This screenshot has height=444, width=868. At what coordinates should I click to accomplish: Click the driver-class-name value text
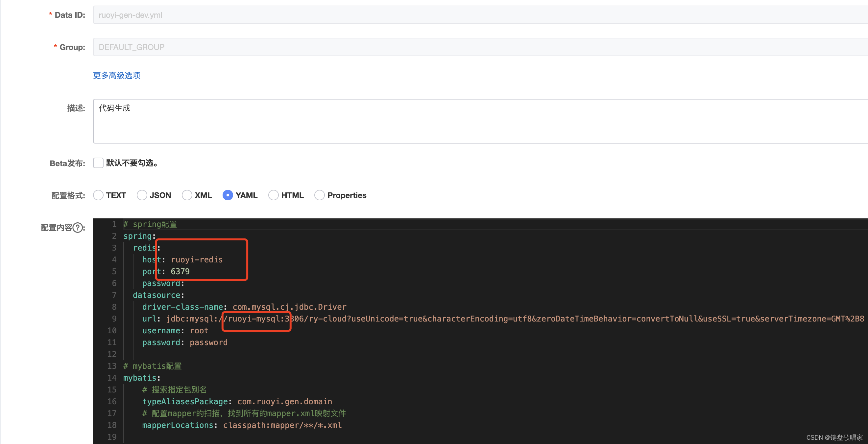(x=289, y=307)
